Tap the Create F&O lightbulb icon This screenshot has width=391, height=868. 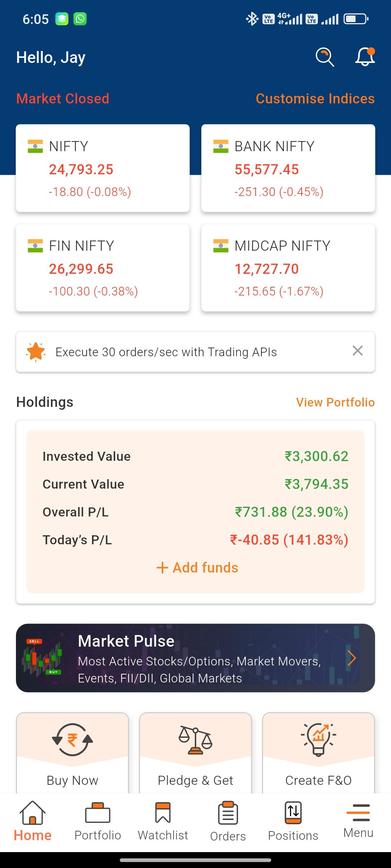(319, 739)
